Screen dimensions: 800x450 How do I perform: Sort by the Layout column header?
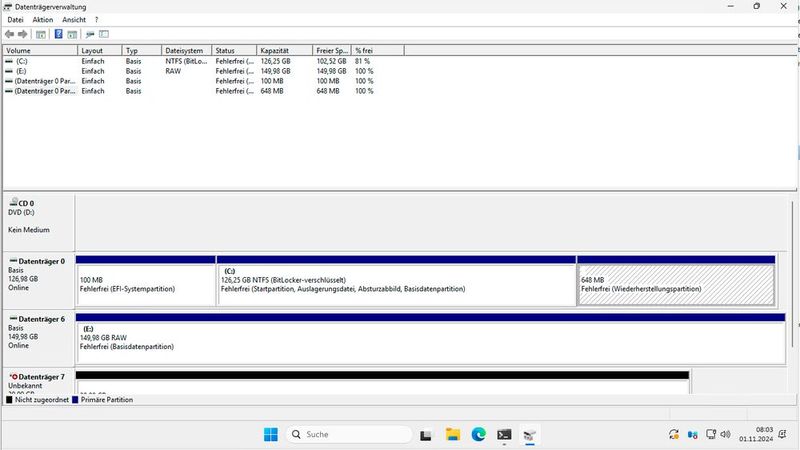pyautogui.click(x=99, y=51)
